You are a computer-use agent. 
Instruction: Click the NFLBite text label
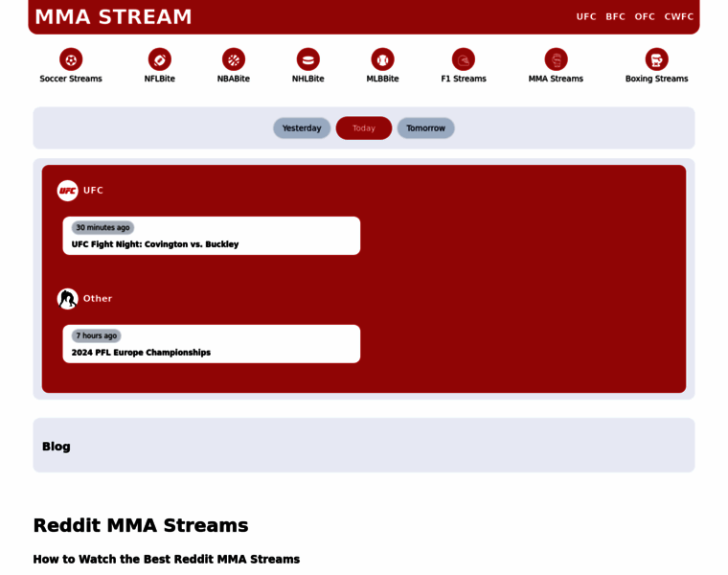pyautogui.click(x=159, y=79)
